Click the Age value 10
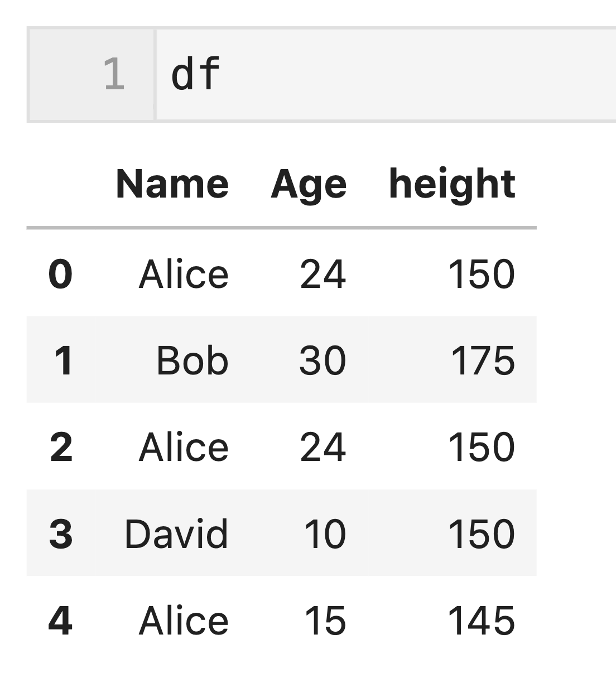This screenshot has width=616, height=692. tap(325, 534)
